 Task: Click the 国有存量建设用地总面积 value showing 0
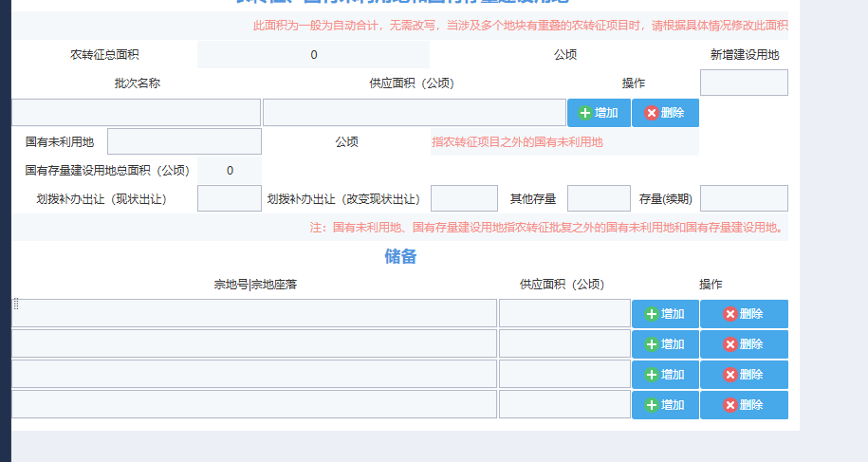(230, 171)
